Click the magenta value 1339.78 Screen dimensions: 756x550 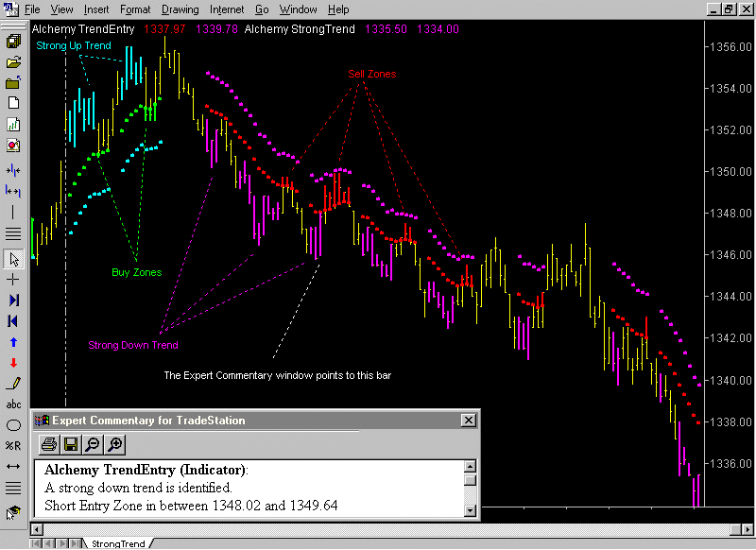click(216, 29)
